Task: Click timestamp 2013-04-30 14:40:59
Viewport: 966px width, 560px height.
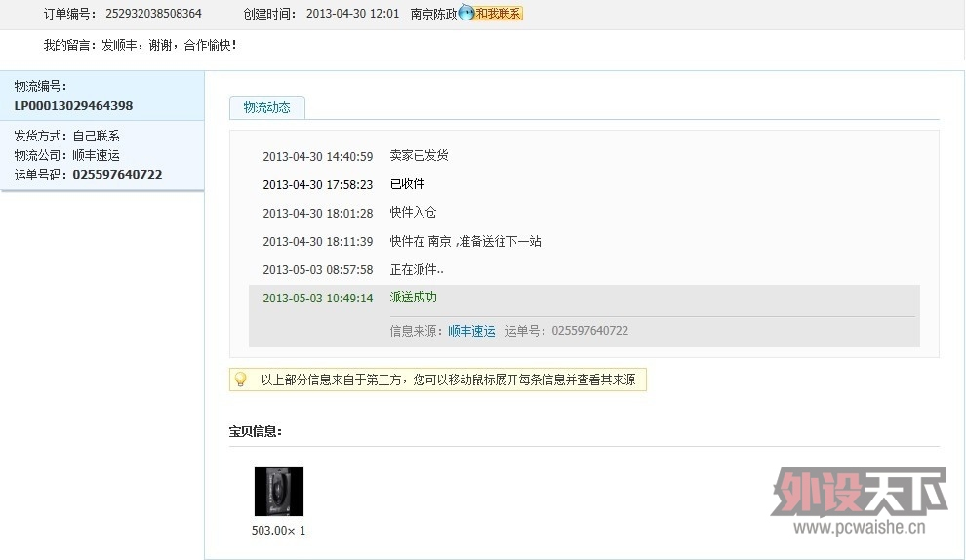Action: (318, 156)
